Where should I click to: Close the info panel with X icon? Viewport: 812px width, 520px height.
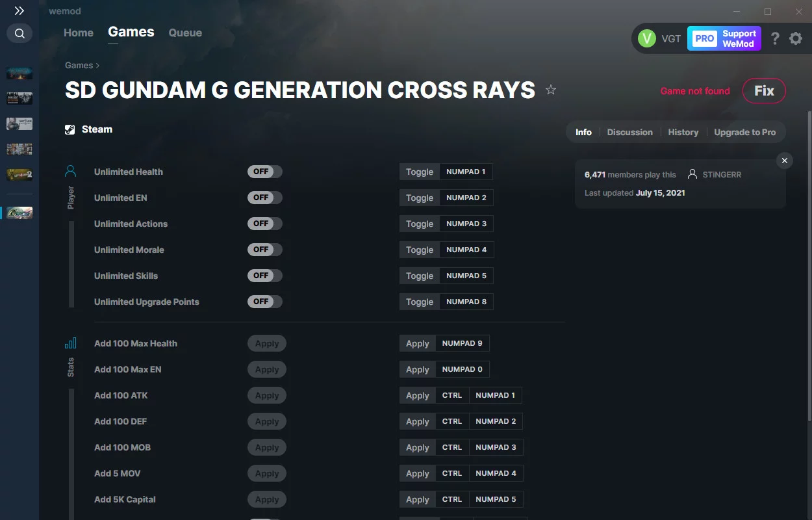pos(785,161)
